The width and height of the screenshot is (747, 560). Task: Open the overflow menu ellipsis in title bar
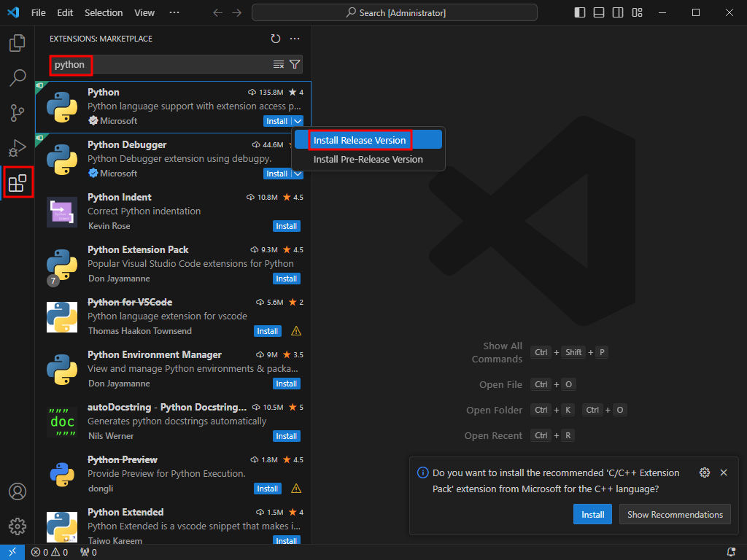(174, 13)
